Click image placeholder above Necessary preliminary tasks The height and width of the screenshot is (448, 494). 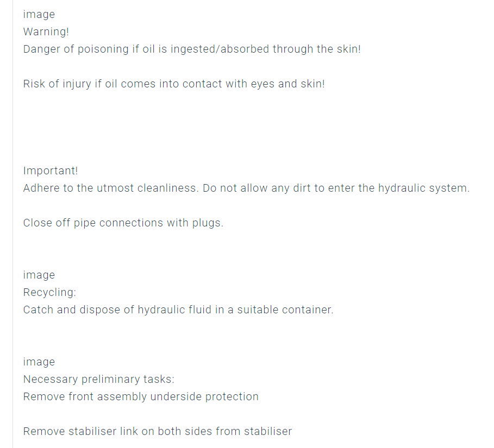(x=39, y=362)
